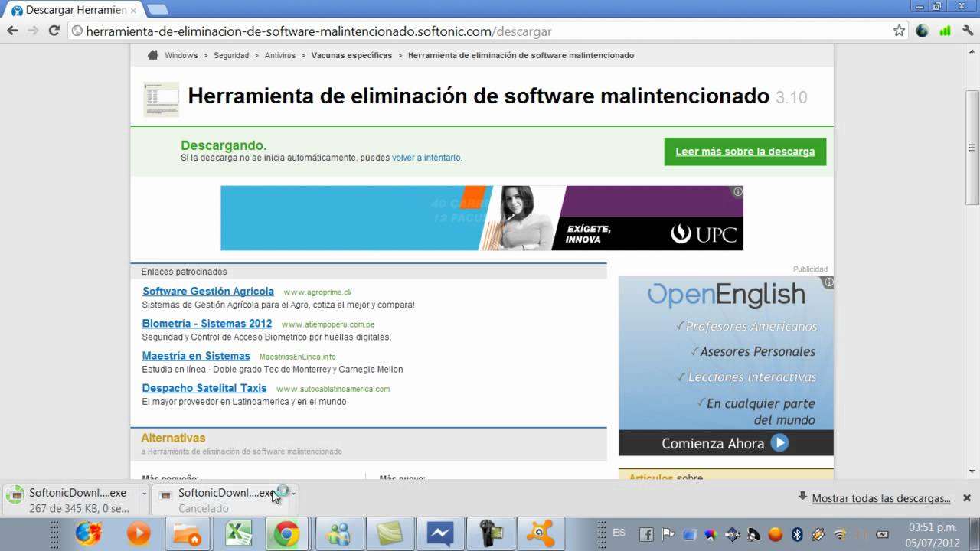Open Vacunas específicas breadcrumb
This screenshot has height=551, width=980.
(x=351, y=55)
